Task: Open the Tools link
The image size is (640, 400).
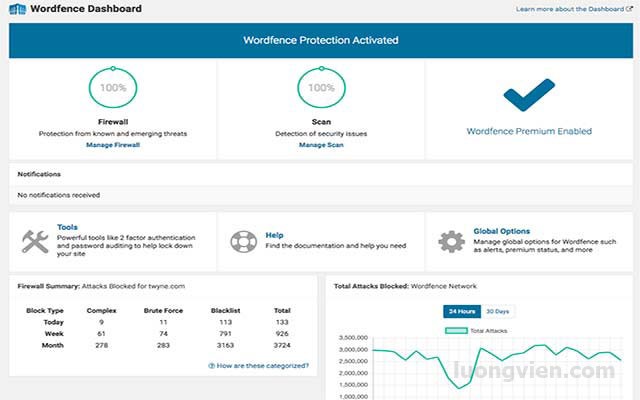Action: tap(67, 227)
